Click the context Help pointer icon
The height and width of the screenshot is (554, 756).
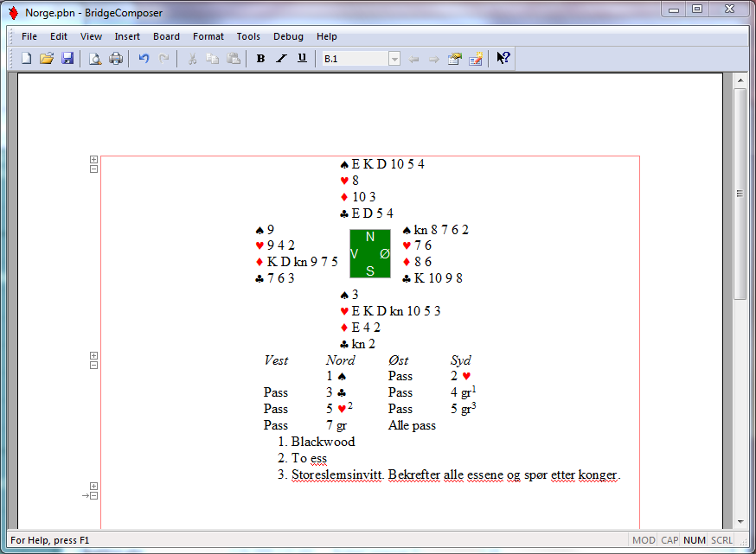503,59
